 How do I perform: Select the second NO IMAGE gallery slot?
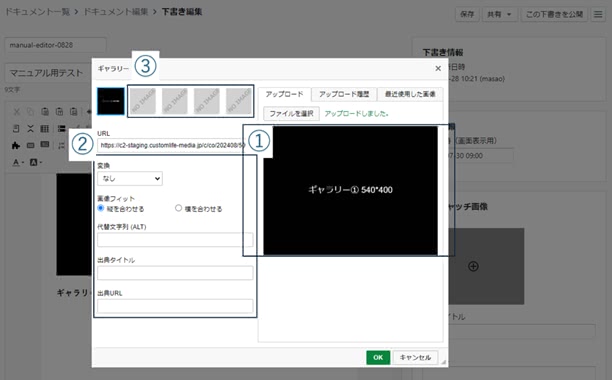click(143, 101)
